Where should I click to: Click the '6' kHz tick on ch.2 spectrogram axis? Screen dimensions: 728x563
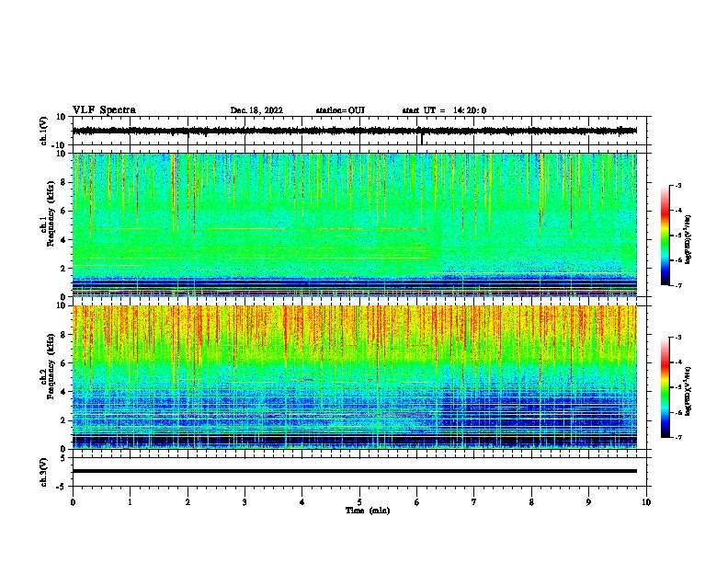64,362
